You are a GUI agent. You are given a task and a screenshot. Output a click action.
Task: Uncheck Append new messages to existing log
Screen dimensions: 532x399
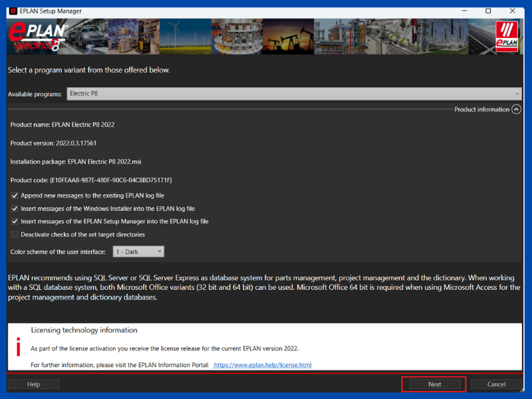15,196
